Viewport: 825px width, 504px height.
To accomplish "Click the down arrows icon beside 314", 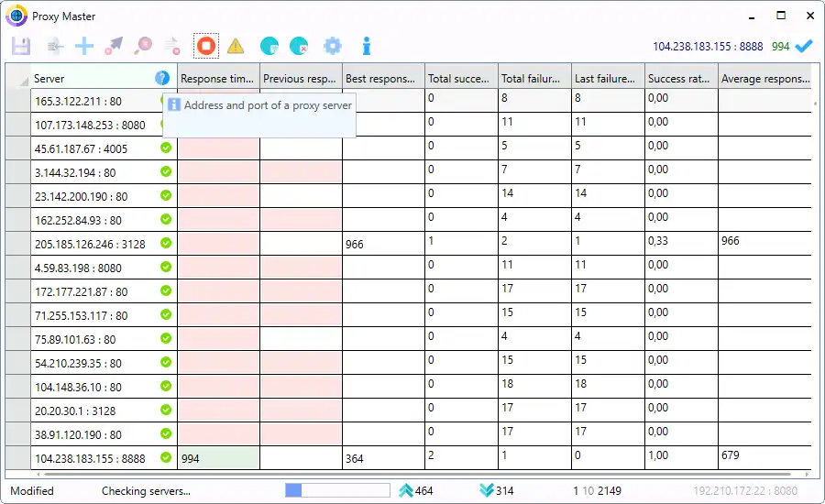I will (487, 490).
